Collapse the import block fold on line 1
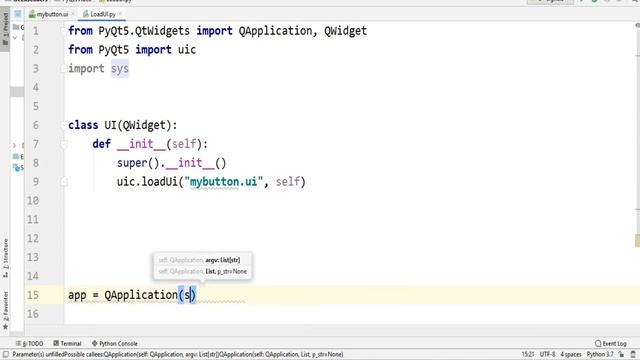The width and height of the screenshot is (640, 360). (64, 31)
